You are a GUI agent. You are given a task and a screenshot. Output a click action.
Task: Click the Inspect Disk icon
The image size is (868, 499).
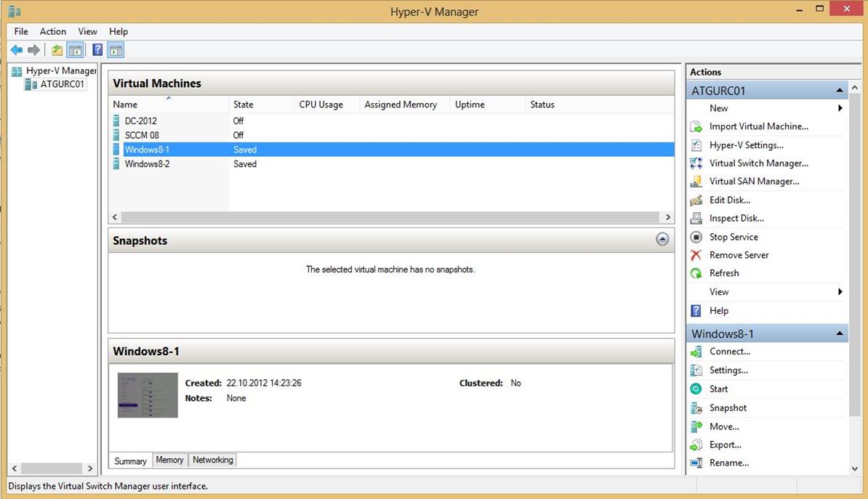tap(696, 218)
